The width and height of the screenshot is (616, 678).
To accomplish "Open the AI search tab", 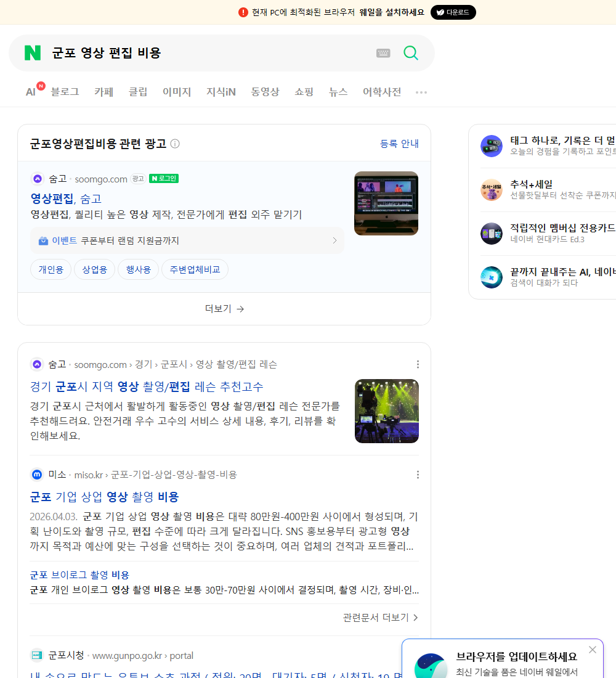I will tap(31, 92).
